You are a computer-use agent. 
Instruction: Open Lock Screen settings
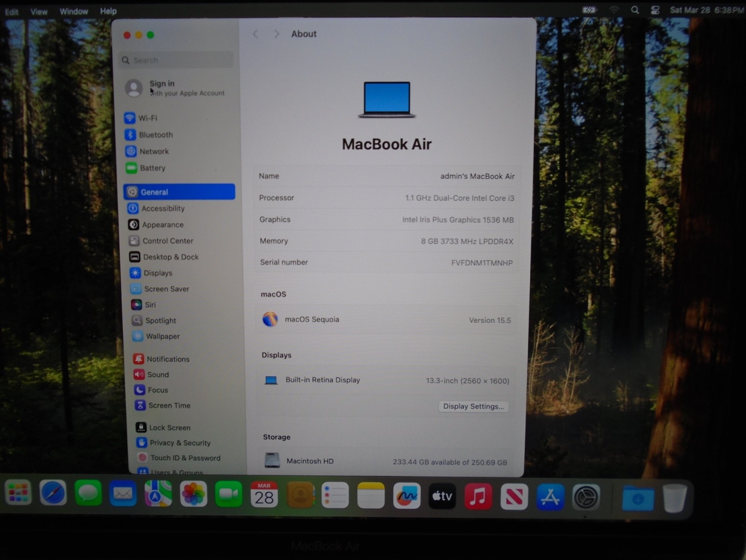(163, 427)
